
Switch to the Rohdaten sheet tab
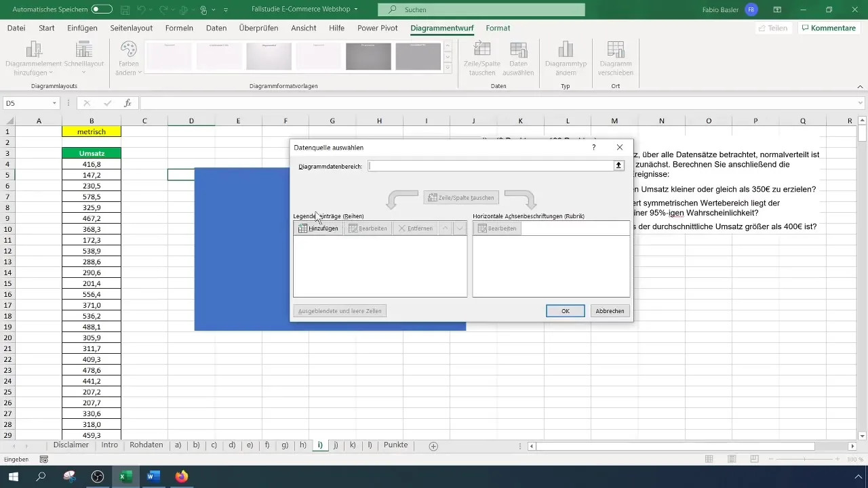click(146, 445)
